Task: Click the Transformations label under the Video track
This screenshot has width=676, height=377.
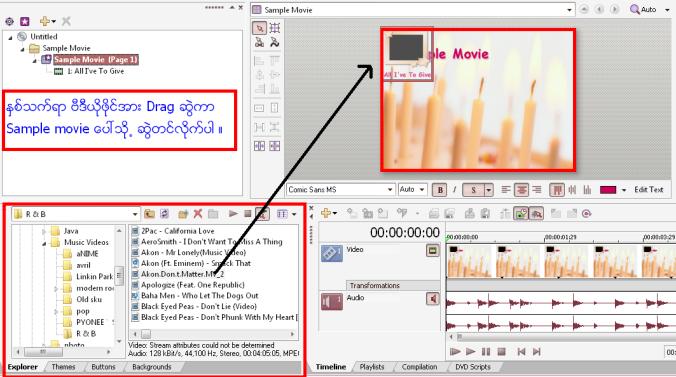Action: pos(375,286)
